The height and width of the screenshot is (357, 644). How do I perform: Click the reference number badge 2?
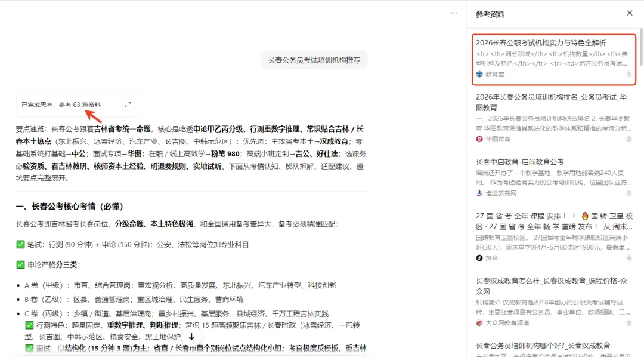point(629,139)
